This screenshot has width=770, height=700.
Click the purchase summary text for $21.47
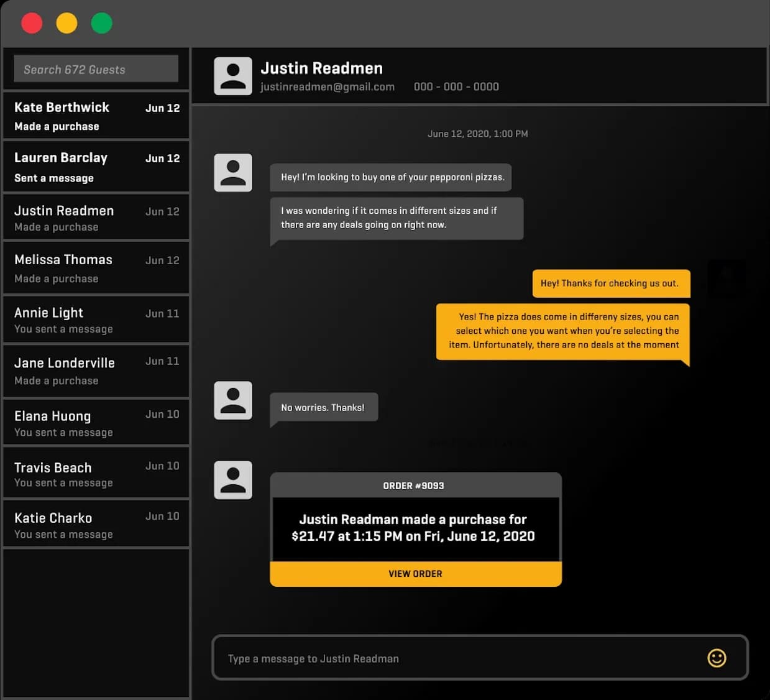click(x=413, y=528)
